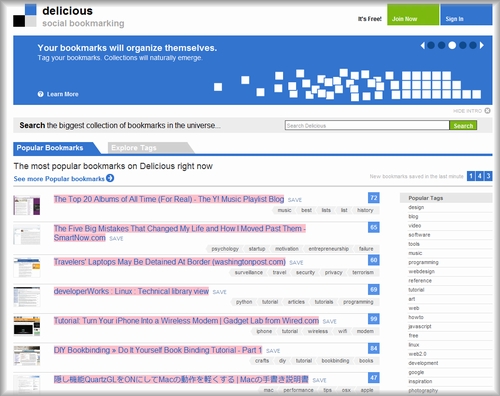Click the Five Big Mistakes thumbnail
The width and height of the screenshot is (500, 396).
(x=27, y=235)
